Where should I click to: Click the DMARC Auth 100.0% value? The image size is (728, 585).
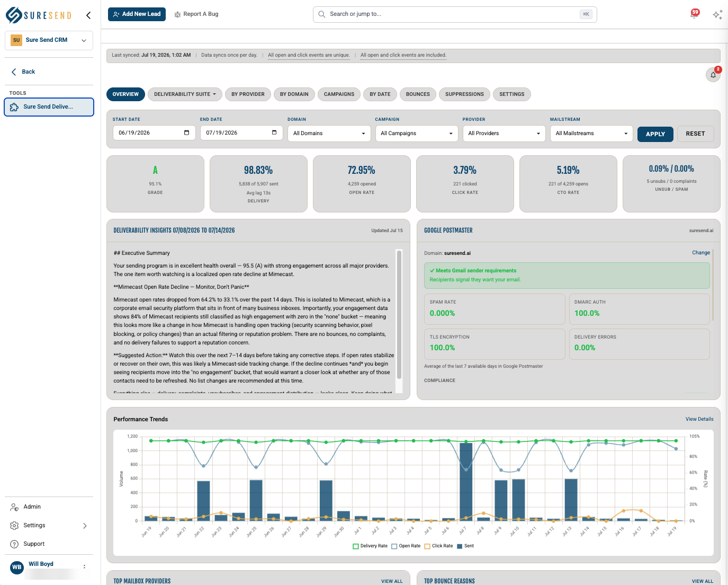click(x=587, y=313)
